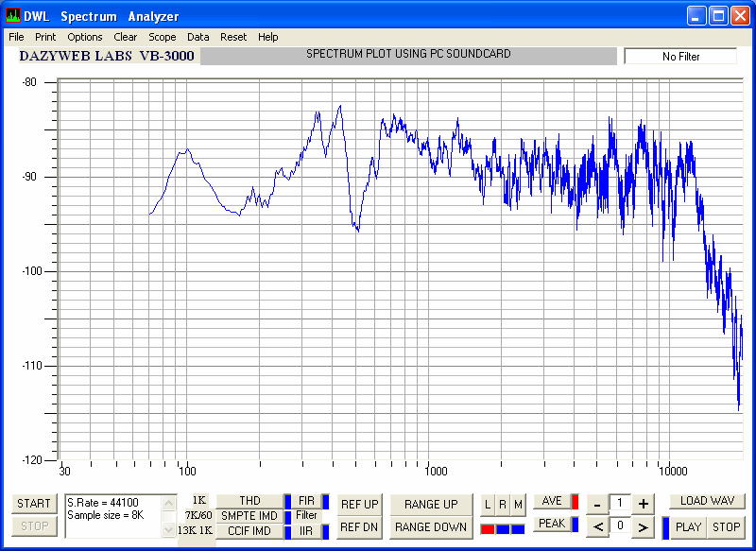
Task: Click PLAY to play the WAV file
Action: [689, 527]
